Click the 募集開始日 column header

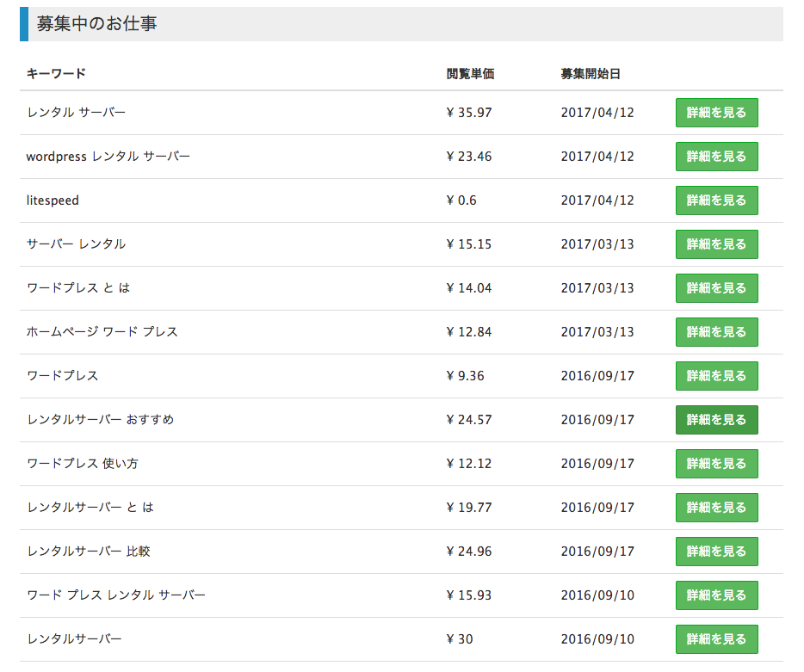(x=591, y=74)
